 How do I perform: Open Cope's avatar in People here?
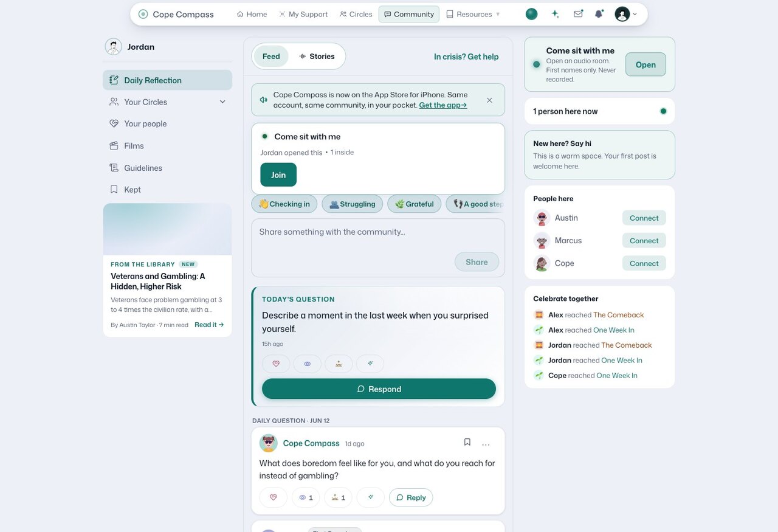[x=542, y=263]
